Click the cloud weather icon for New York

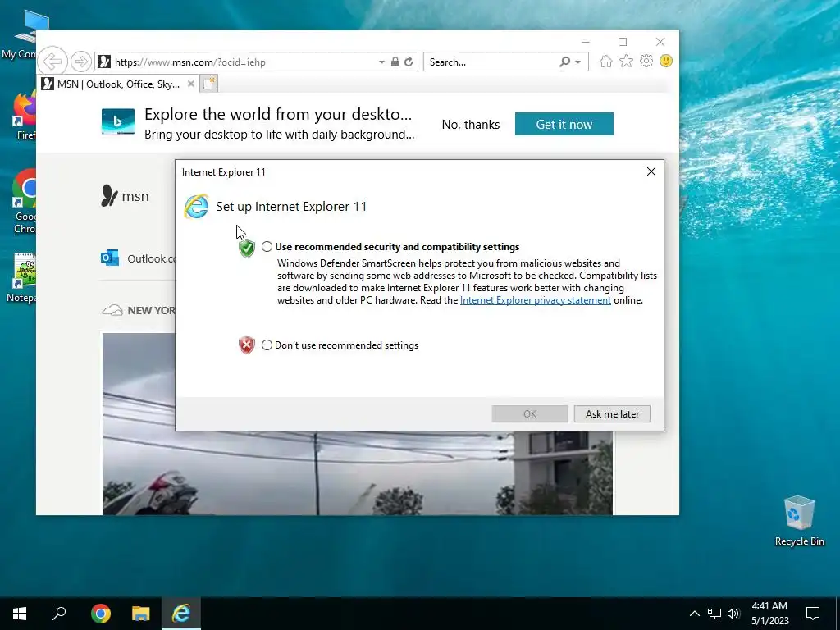point(112,310)
